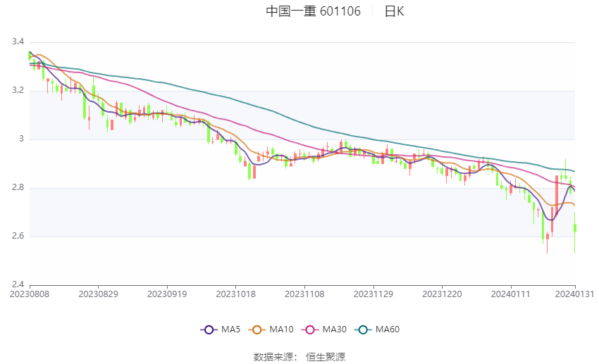Image resolution: width=599 pixels, height=364 pixels.
Task: Click the 20240131 date axis label
Action: click(x=574, y=294)
